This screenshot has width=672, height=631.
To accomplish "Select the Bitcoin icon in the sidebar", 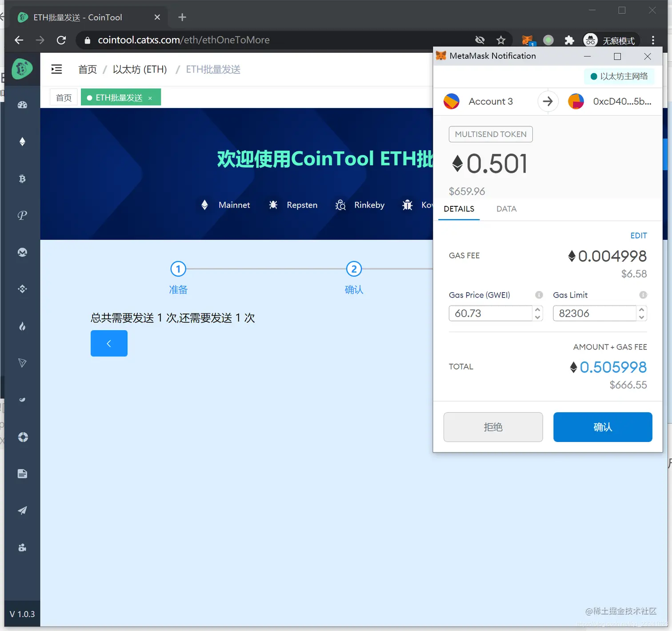I will 22,179.
